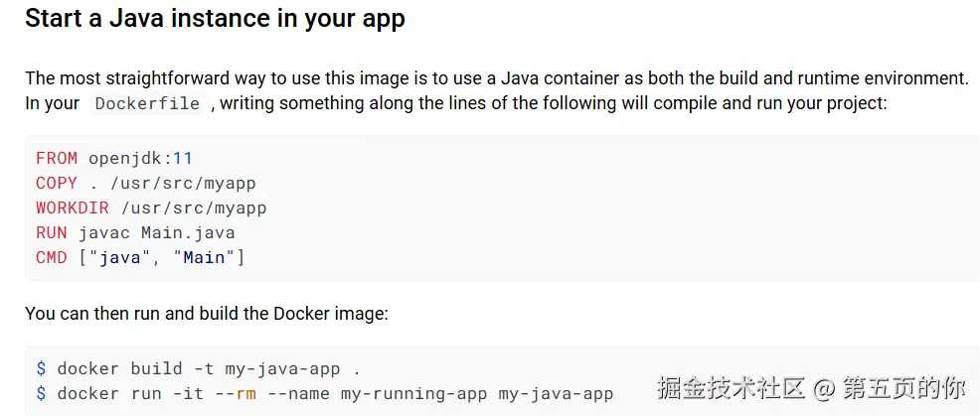The image size is (980, 416).
Task: Click the 掘金技术社区 watermark text
Action: pyautogui.click(x=731, y=386)
